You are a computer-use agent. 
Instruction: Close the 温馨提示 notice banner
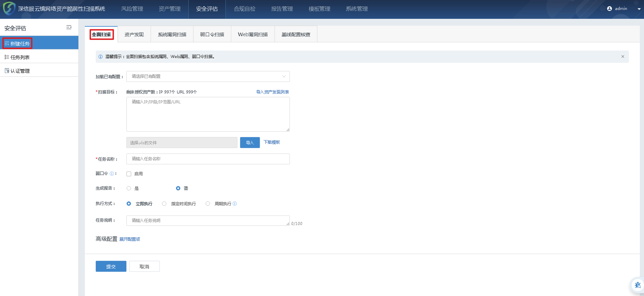[623, 57]
